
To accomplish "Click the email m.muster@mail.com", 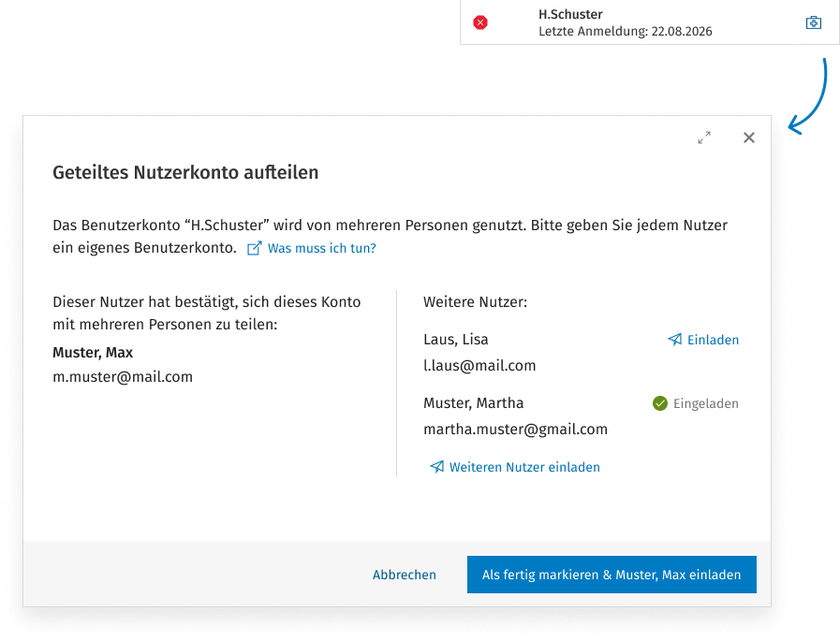I will tap(123, 377).
